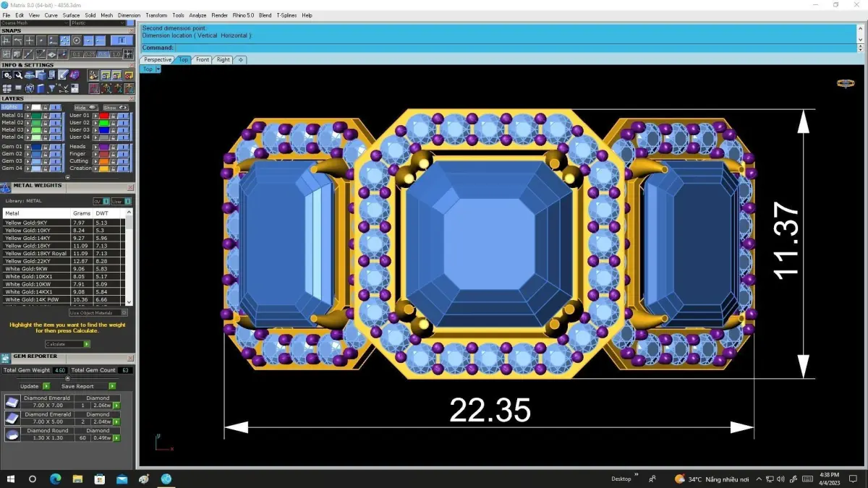The height and width of the screenshot is (488, 868).
Task: Click the Diamond Emerald 7.00 X 7.00 gem icon
Action: coord(12,402)
